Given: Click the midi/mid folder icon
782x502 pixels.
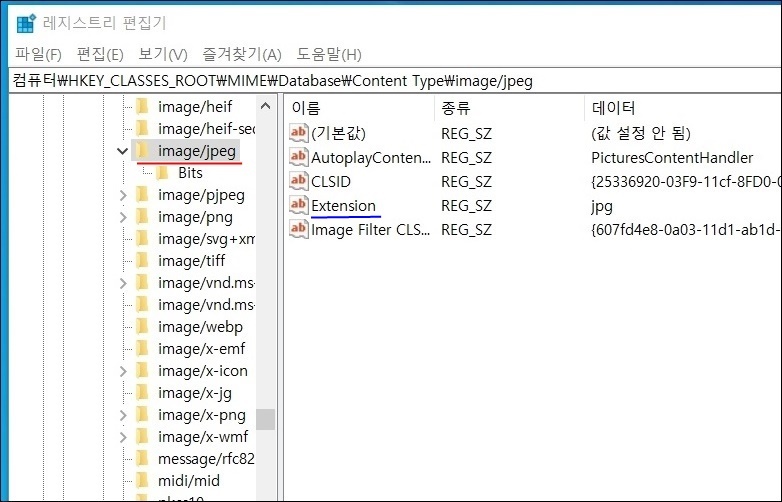Looking at the screenshot, I should pos(143,481).
